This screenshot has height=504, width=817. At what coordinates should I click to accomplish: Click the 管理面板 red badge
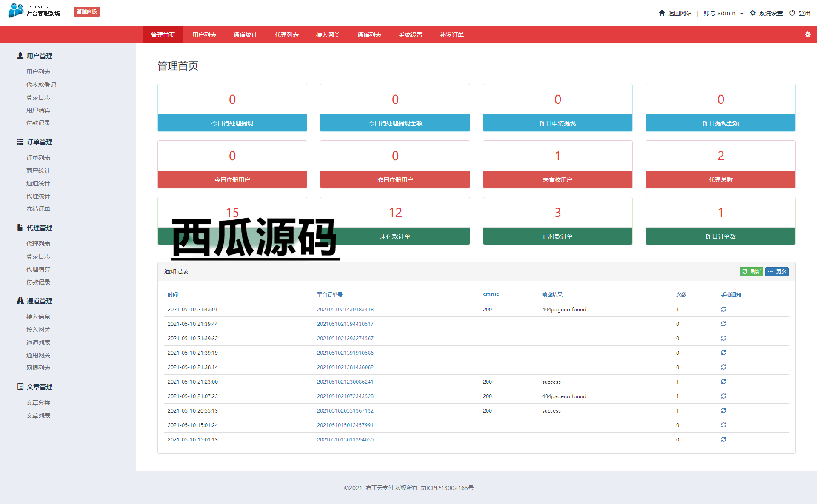[x=87, y=11]
